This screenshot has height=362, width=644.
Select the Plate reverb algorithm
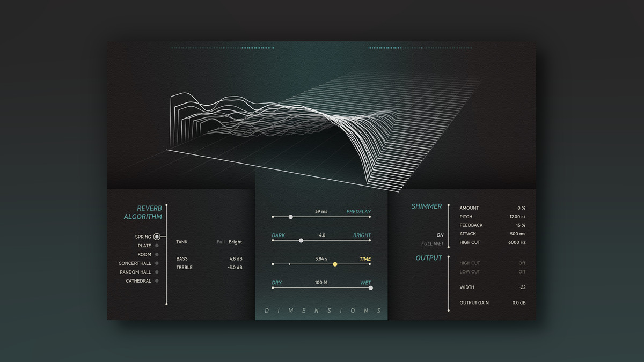[157, 246]
